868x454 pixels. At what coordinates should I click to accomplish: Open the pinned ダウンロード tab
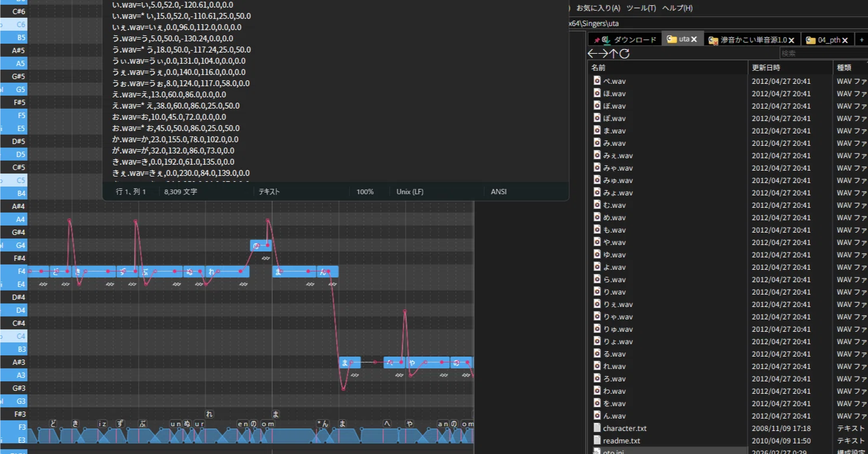point(626,40)
